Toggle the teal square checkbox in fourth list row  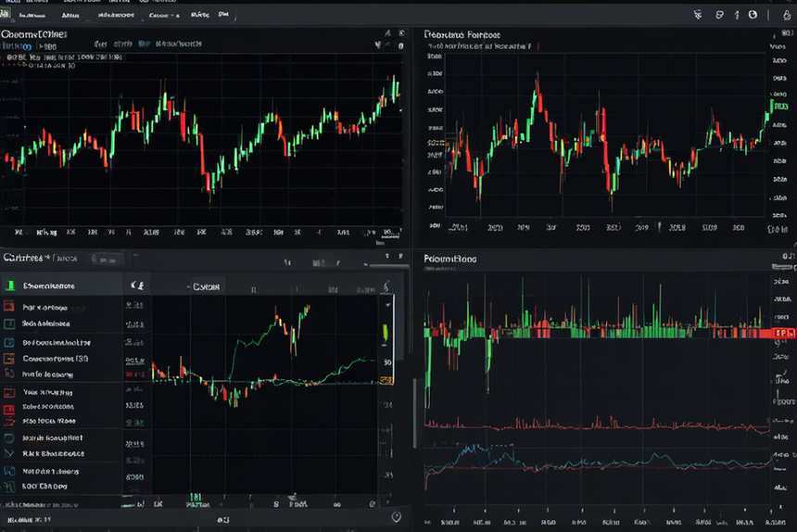[9, 343]
